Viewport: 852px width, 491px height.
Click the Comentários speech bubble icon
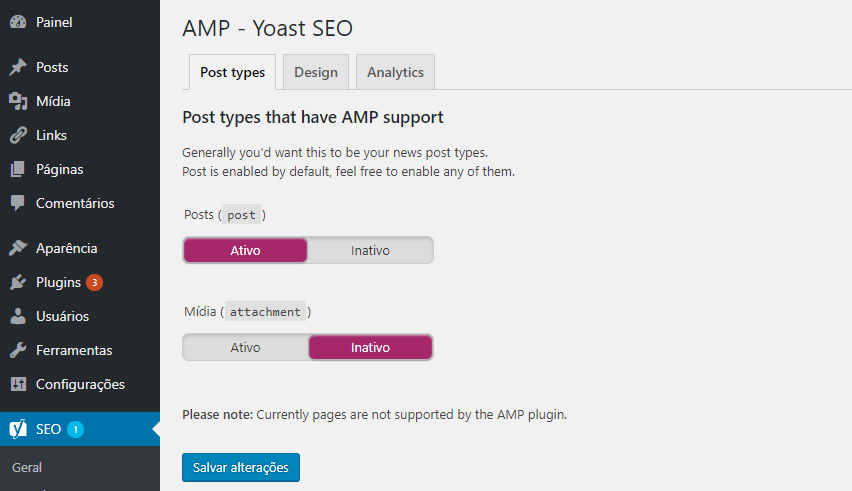[18, 203]
